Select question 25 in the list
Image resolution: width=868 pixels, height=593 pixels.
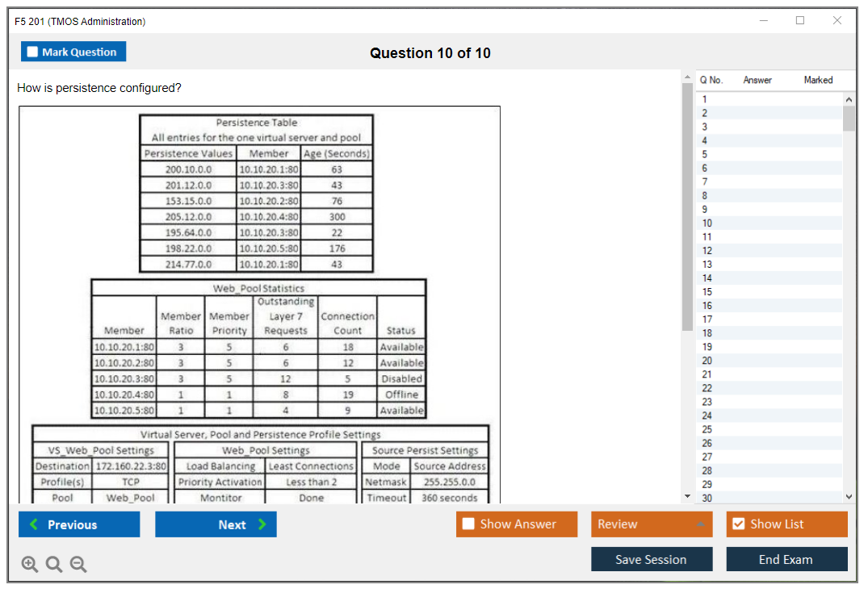(707, 429)
